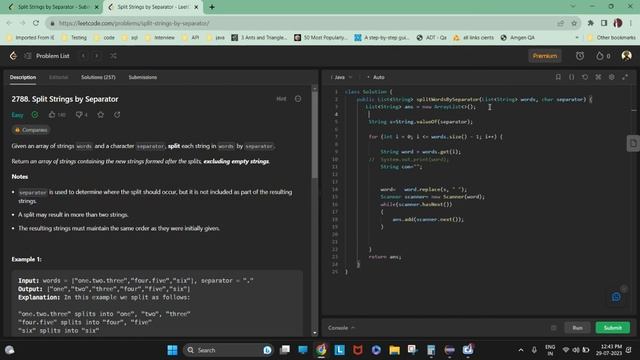Click the Premium button
Image resolution: width=640 pixels, height=360 pixels.
544,56
